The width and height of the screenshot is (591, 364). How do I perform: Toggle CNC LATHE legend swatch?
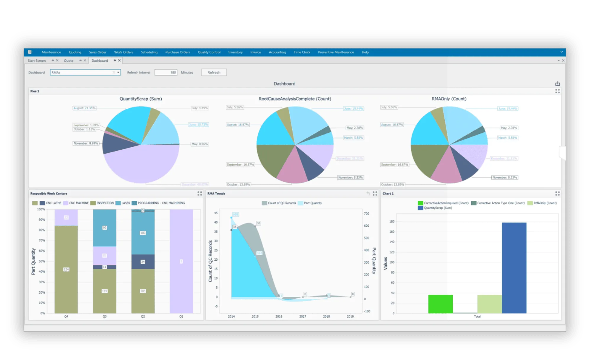coord(42,203)
